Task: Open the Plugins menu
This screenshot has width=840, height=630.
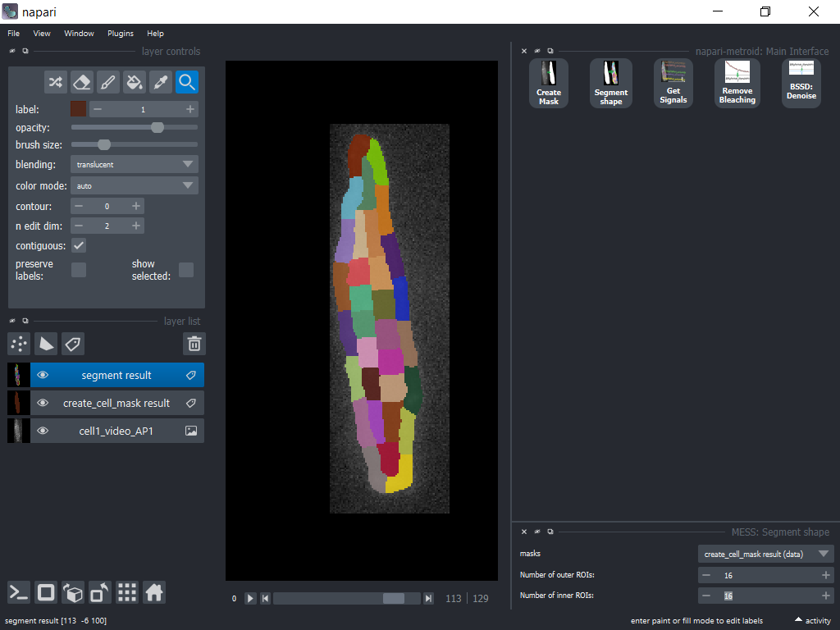Action: click(x=121, y=33)
